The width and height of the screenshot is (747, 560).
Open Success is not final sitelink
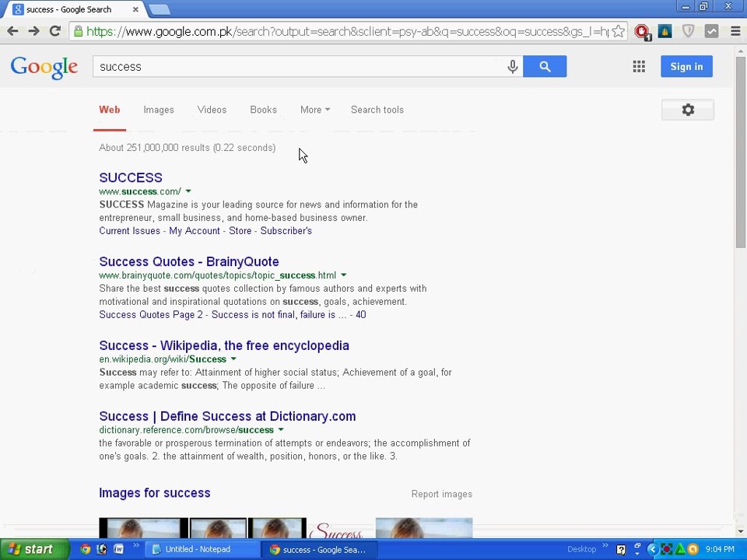pyautogui.click(x=279, y=315)
